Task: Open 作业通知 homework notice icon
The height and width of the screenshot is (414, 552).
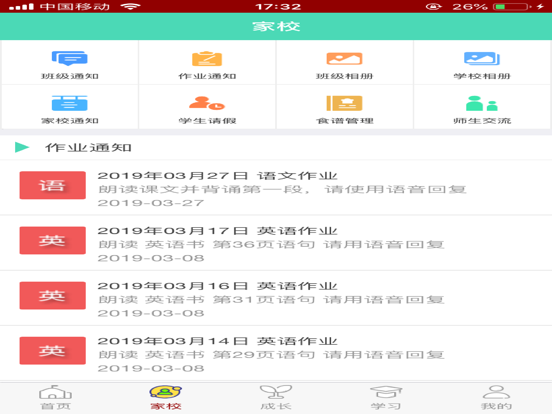Action: [207, 58]
